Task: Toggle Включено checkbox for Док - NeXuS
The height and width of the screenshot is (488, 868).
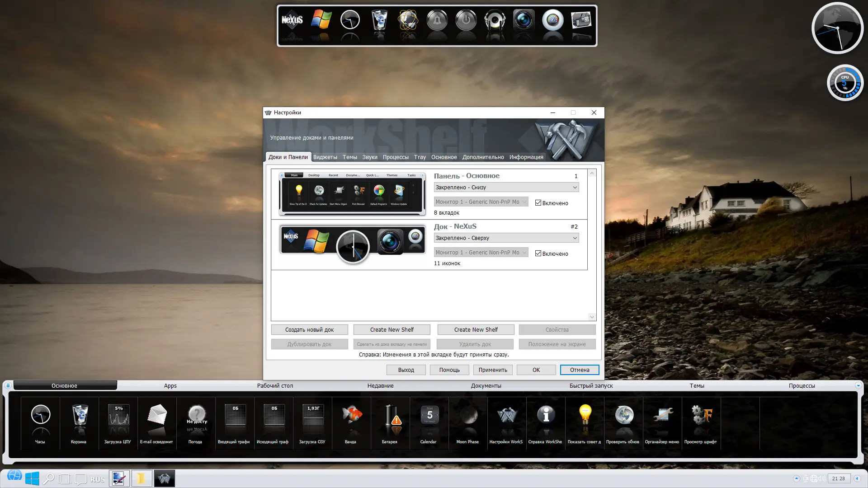Action: tap(538, 253)
